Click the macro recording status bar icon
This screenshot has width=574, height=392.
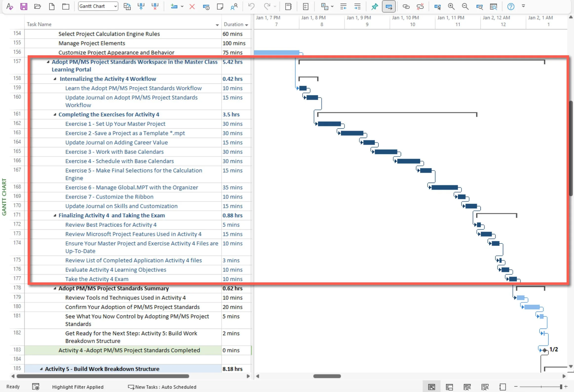[x=36, y=387]
